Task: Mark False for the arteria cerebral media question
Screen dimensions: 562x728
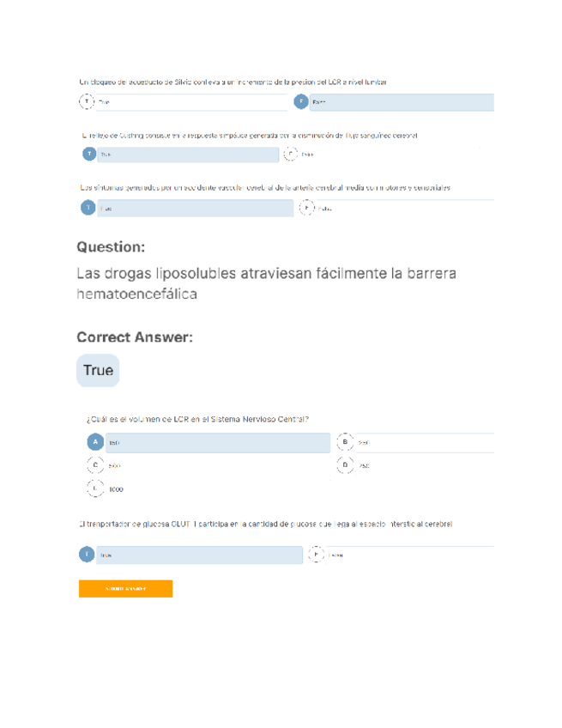Action: 306,208
